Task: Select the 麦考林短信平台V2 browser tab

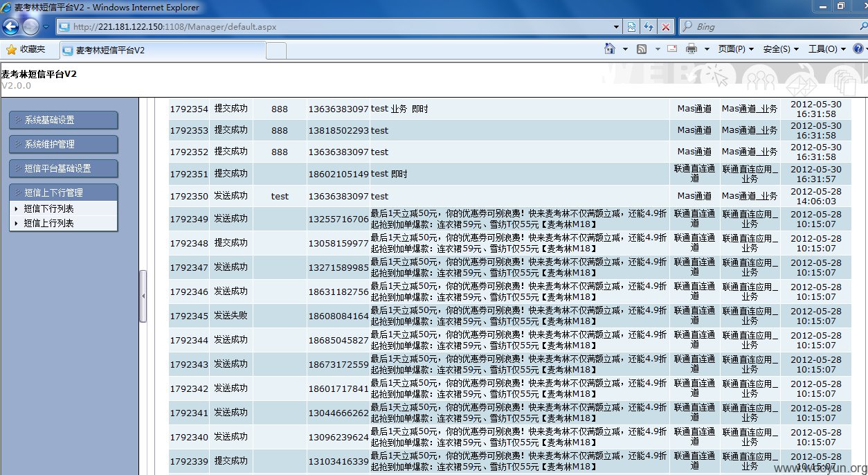Action: tap(163, 51)
